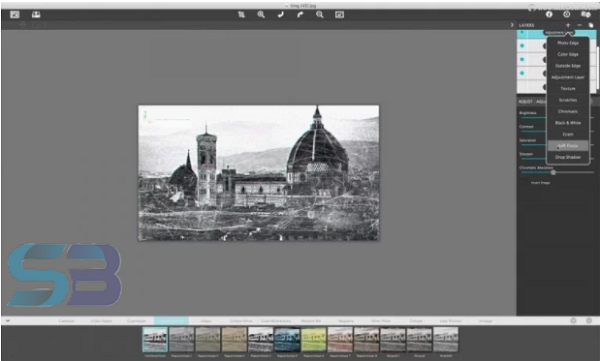Toggle visibility dot of third layer row
The image size is (600, 361).
[522, 59]
